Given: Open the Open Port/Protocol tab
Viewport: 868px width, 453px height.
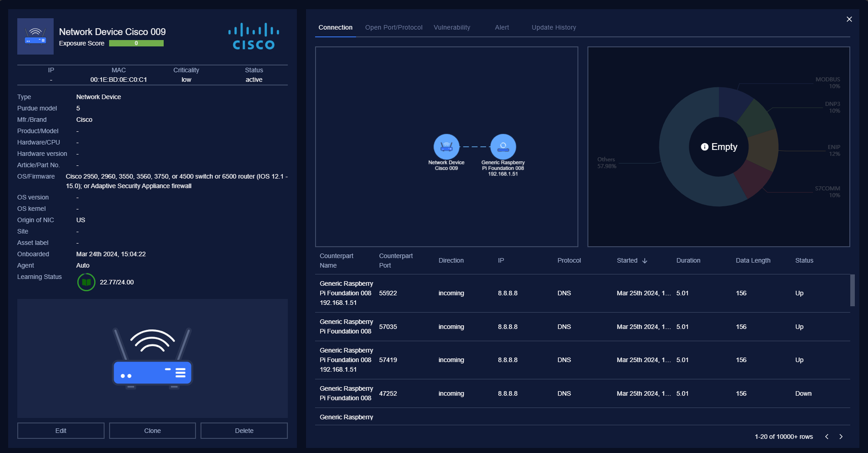Looking at the screenshot, I should click(394, 27).
